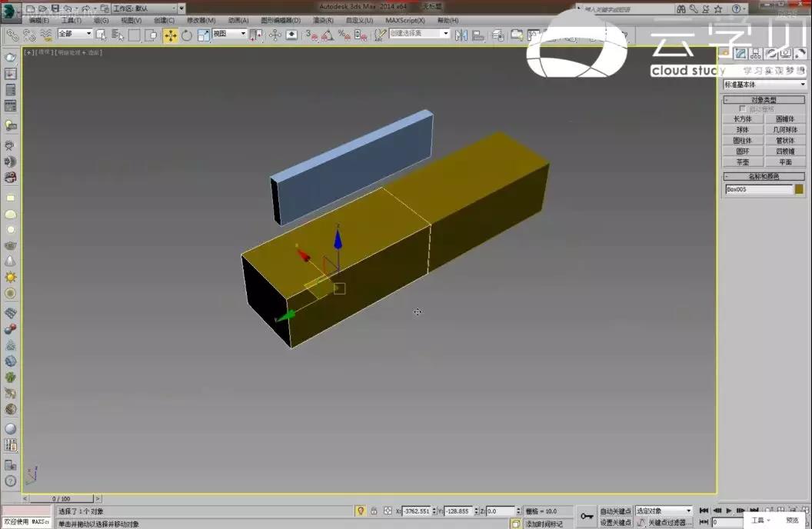The image size is (812, 529).
Task: Create a 茶壶 teapot primitive
Action: 743,162
